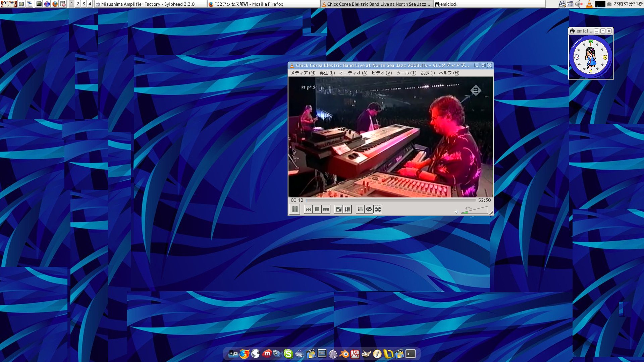Switch to workspace 2 in the pager
Screen dimensions: 644x362
tap(78, 4)
